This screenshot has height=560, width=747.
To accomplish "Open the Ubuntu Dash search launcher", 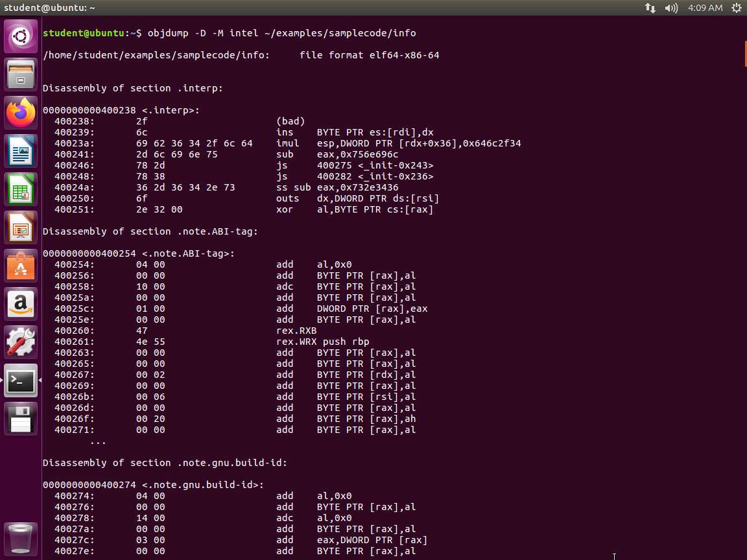I will tap(21, 36).
